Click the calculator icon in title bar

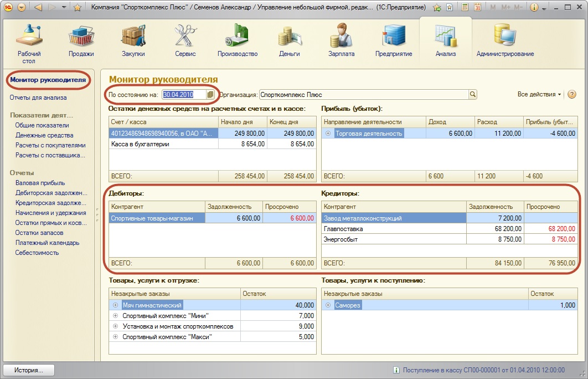tap(465, 8)
